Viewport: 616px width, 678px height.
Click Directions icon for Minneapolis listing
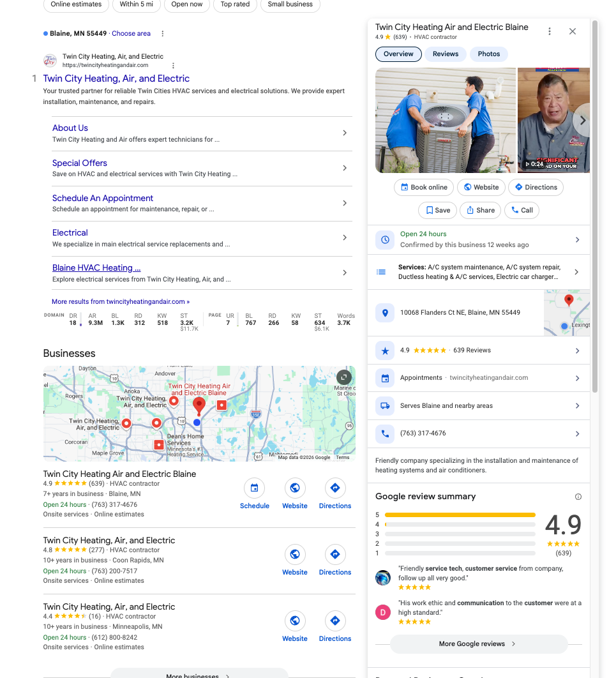(x=335, y=621)
